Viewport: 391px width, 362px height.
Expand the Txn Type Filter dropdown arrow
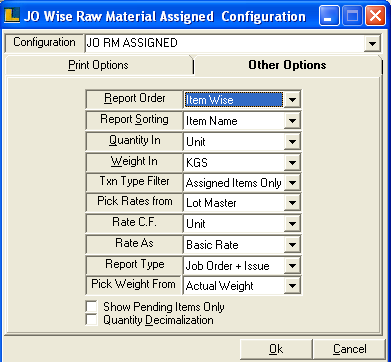pos(292,183)
